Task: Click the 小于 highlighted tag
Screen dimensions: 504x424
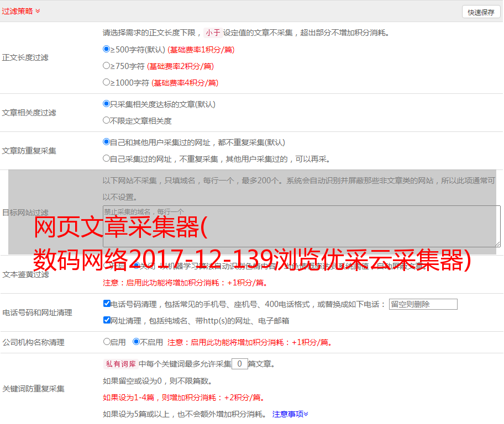Action: (213, 33)
